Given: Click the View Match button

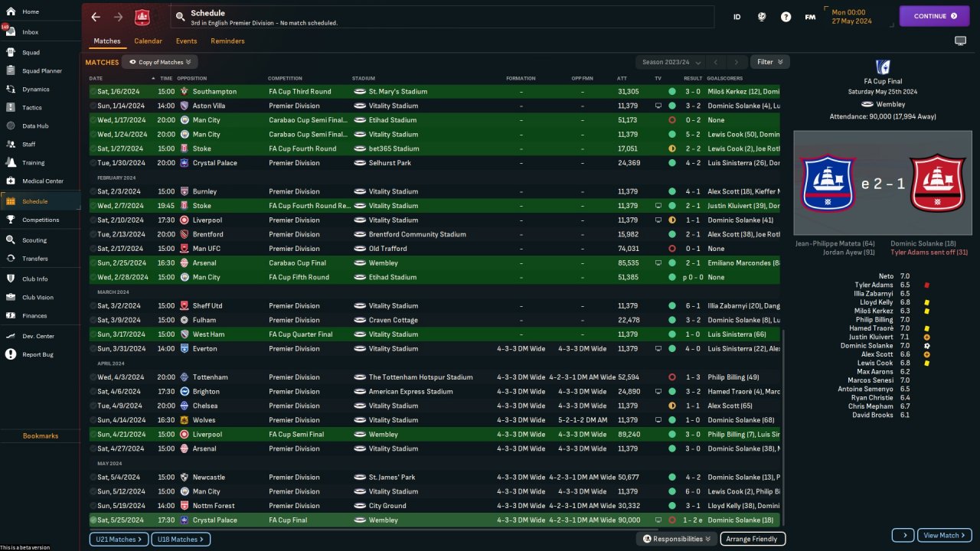Looking at the screenshot, I should click(945, 535).
